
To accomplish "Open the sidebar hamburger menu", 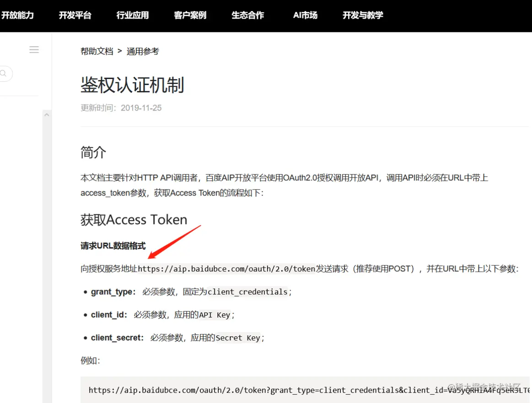I will coord(34,49).
